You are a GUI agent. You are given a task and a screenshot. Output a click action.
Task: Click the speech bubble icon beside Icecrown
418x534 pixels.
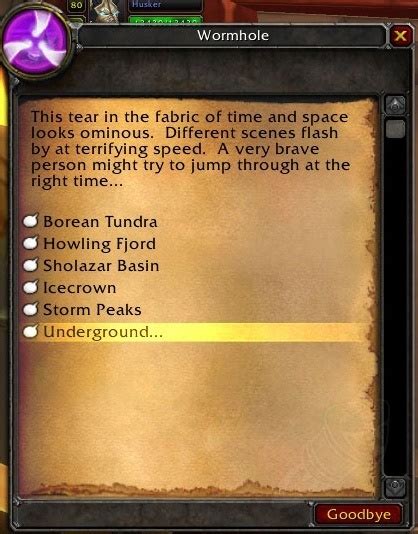coord(31,287)
